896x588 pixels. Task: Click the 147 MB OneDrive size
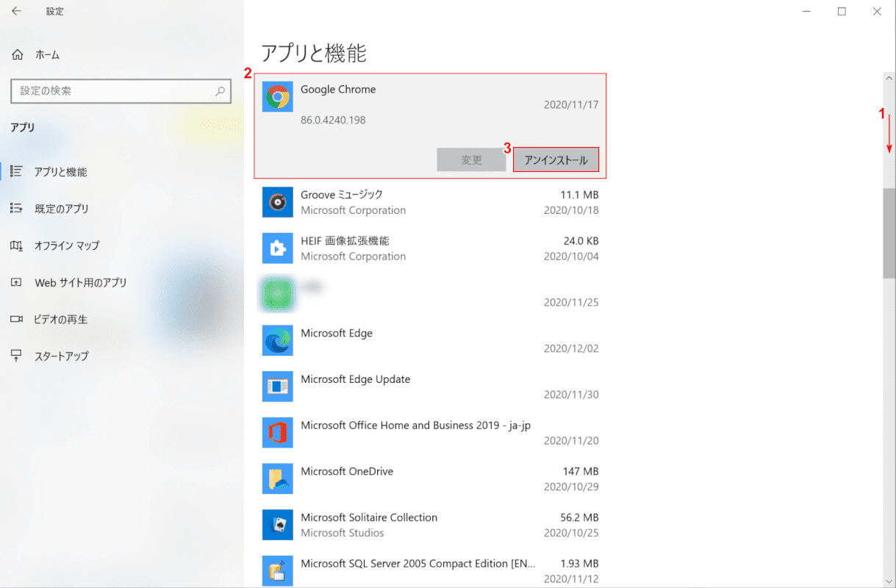coord(582,472)
